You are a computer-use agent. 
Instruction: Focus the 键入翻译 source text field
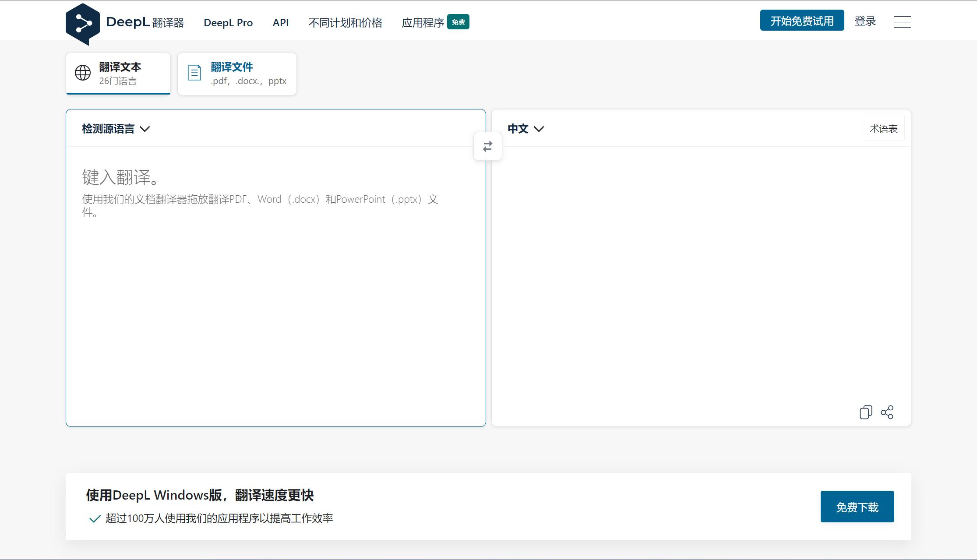[x=276, y=286]
